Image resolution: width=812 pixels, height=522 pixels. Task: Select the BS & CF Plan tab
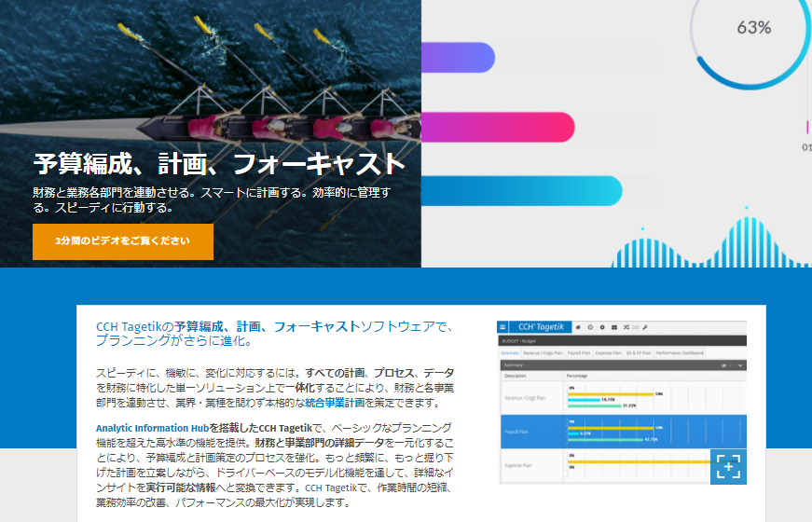pos(639,353)
